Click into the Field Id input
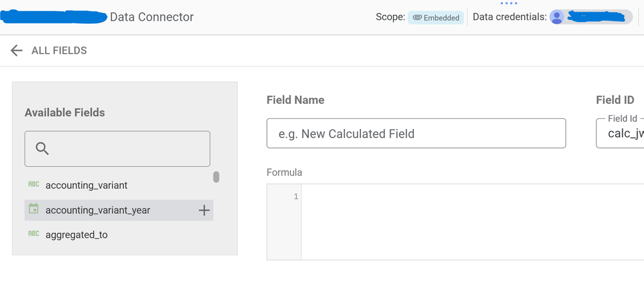The width and height of the screenshot is (644, 282). coord(620,133)
